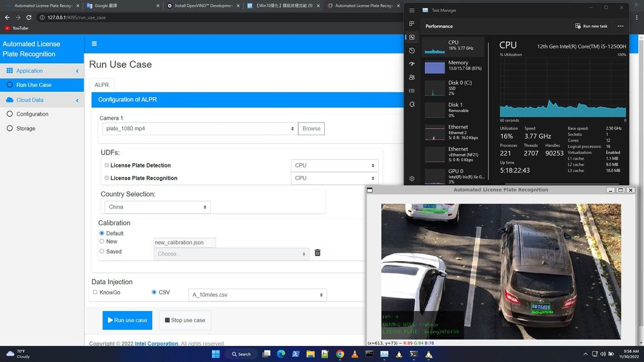The image size is (644, 362).
Task: Open PowerShell from the taskbar
Action: pyautogui.click(x=296, y=354)
